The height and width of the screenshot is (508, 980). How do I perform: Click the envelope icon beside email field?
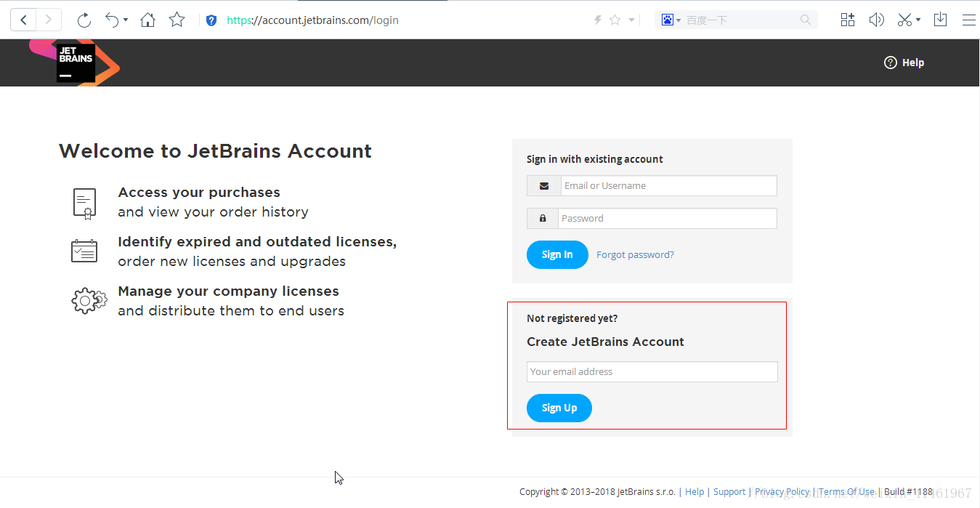click(544, 186)
